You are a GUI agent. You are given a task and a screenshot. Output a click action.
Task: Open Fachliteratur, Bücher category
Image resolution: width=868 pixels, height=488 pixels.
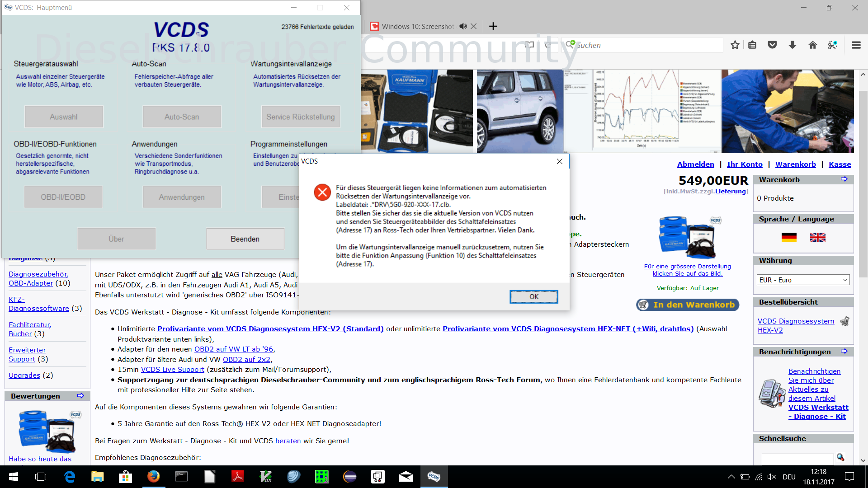coord(30,329)
